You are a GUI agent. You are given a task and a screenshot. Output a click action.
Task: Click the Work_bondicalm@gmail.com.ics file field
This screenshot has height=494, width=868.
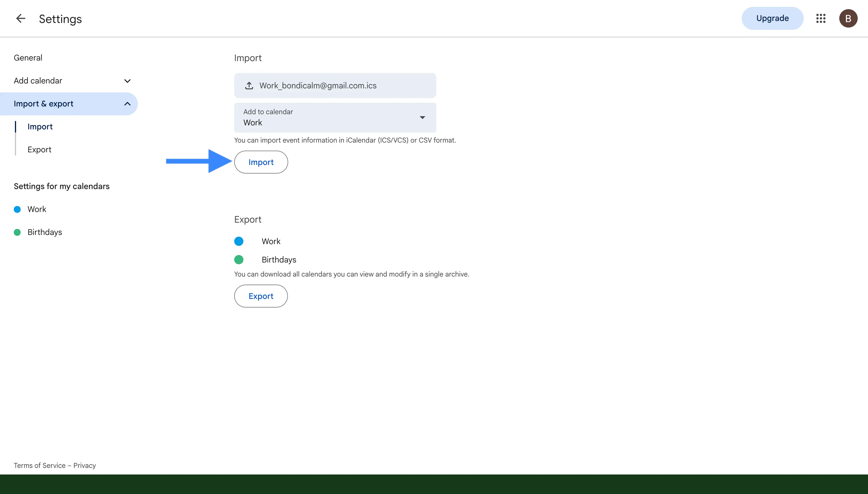[x=335, y=85]
